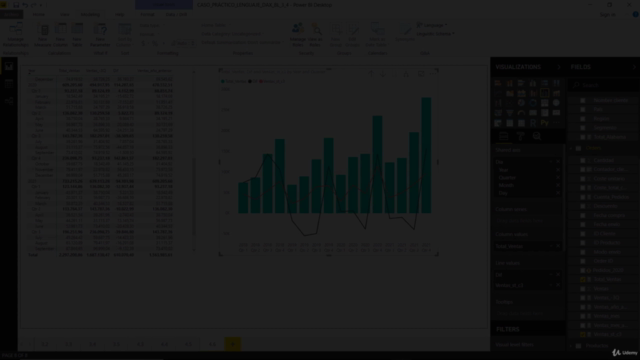Image resolution: width=640 pixels, height=360 pixels.
Task: Create a New Measure
Action: click(42, 35)
